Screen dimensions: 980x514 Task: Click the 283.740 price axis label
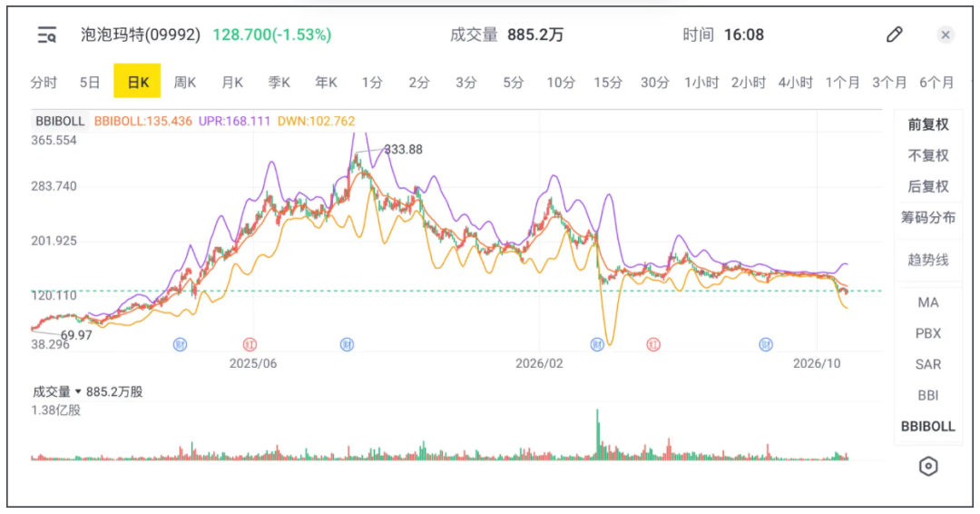pyautogui.click(x=54, y=186)
